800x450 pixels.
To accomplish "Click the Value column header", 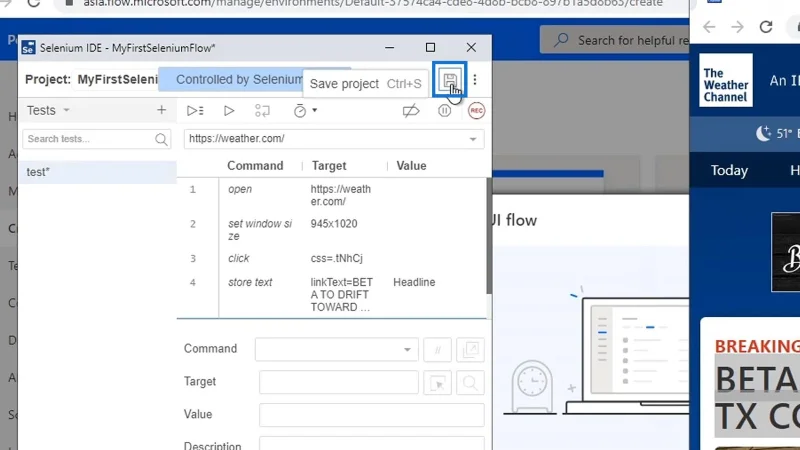I will (411, 166).
